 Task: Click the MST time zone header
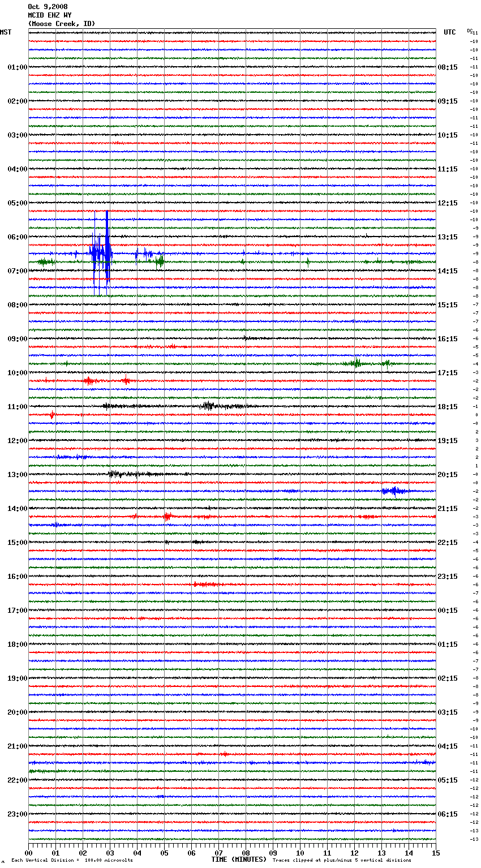[6, 32]
